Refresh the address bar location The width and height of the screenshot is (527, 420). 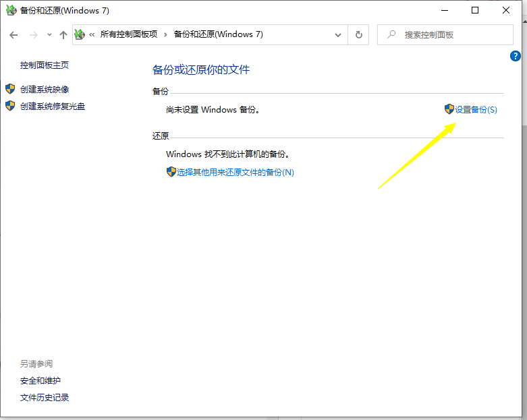(358, 35)
